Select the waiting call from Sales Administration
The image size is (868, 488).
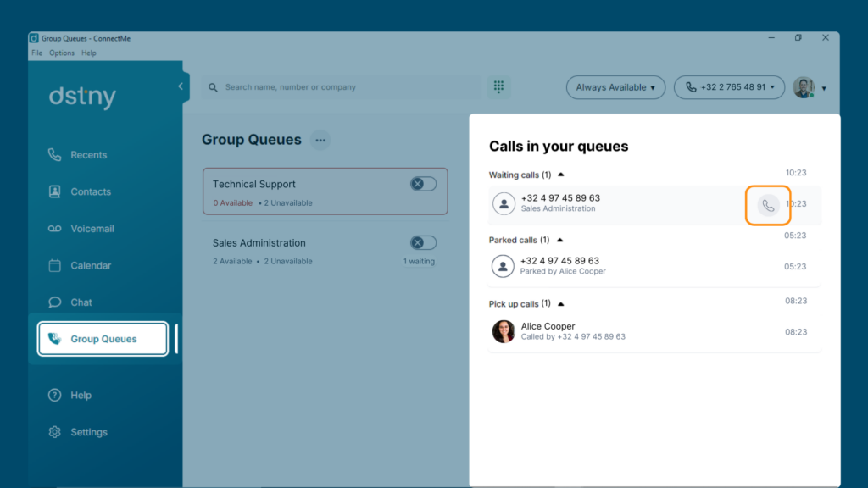(x=654, y=204)
